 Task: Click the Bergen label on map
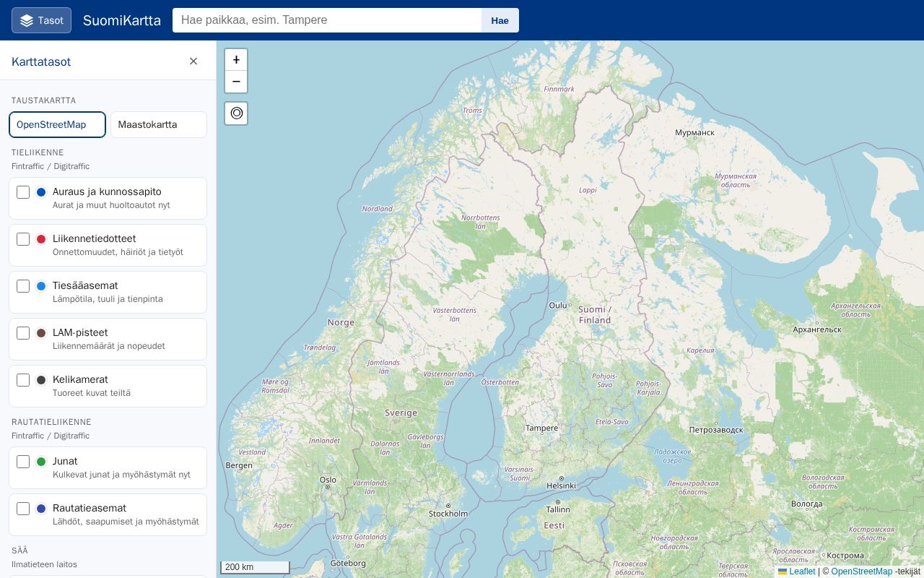point(239,465)
